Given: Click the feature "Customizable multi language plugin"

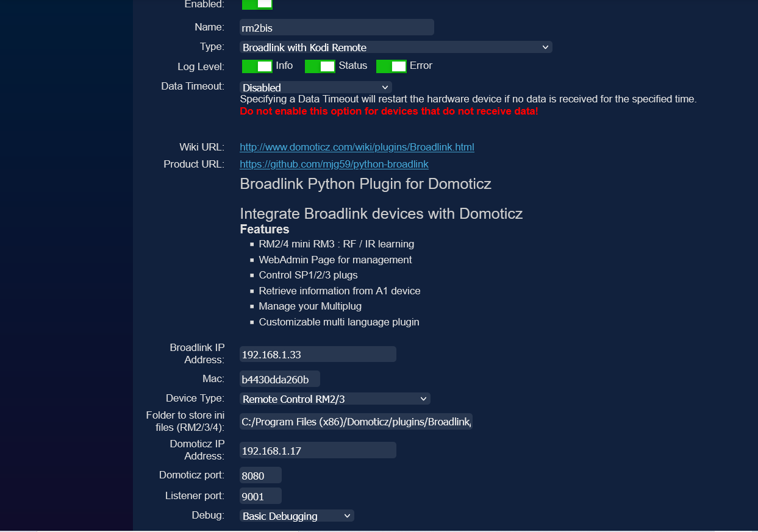Looking at the screenshot, I should coord(339,322).
